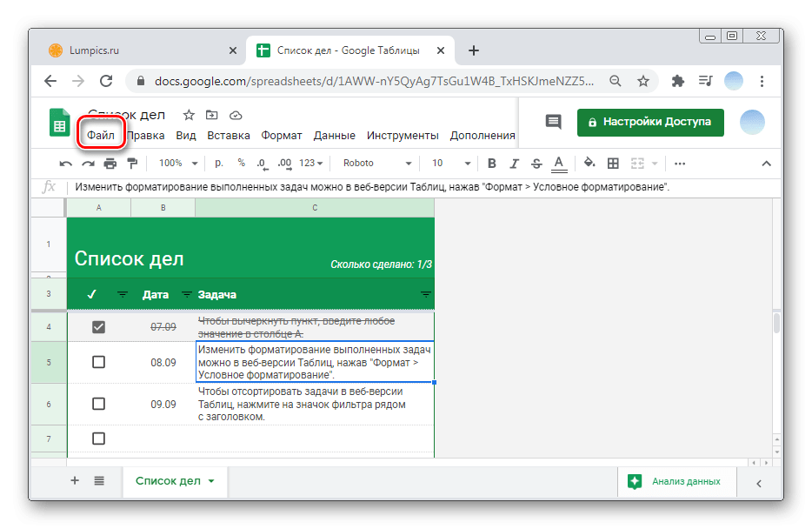
Task: Open number format 123 dropdown
Action: (x=310, y=164)
